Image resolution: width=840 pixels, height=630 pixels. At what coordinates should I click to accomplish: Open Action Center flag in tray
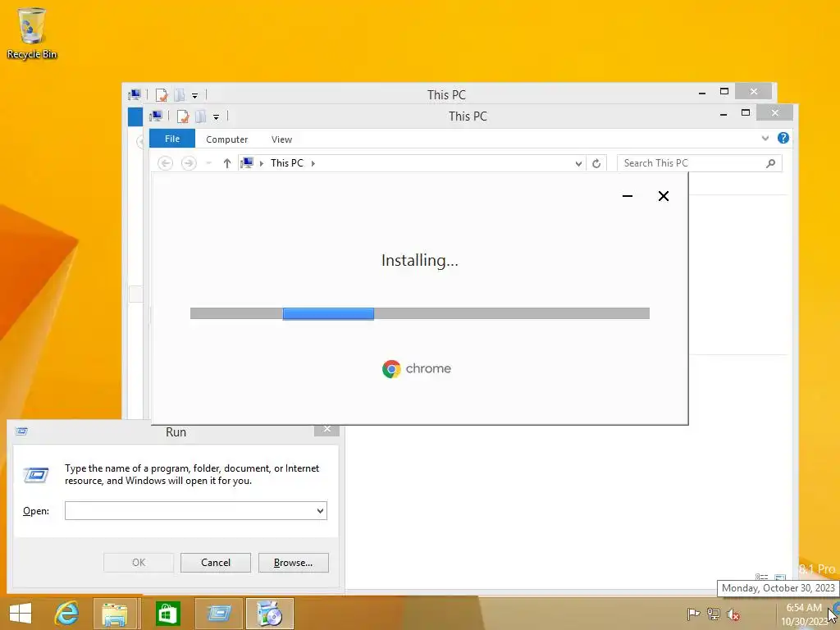[x=693, y=614]
